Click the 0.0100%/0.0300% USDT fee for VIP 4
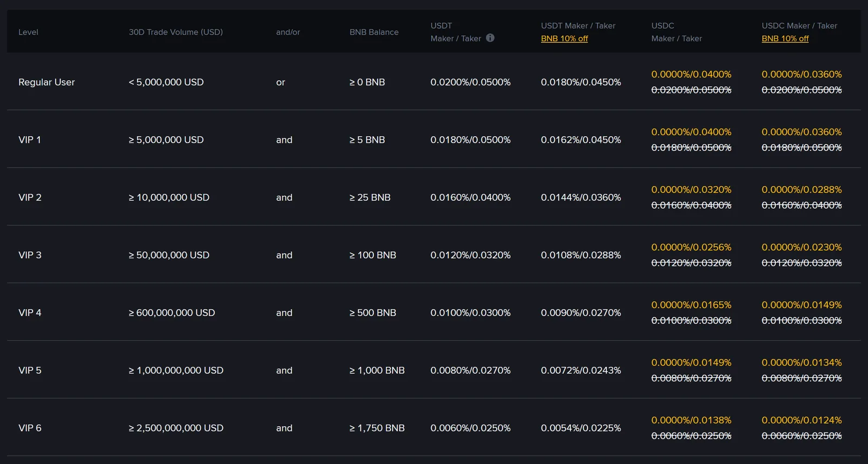The width and height of the screenshot is (868, 464). (x=470, y=313)
